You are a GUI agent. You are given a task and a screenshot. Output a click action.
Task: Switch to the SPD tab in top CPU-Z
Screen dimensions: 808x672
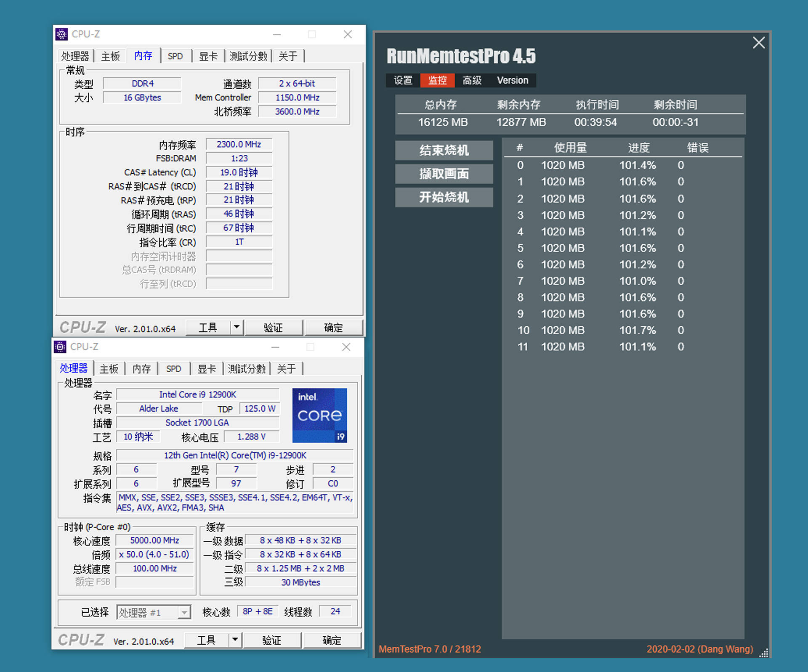pos(175,56)
